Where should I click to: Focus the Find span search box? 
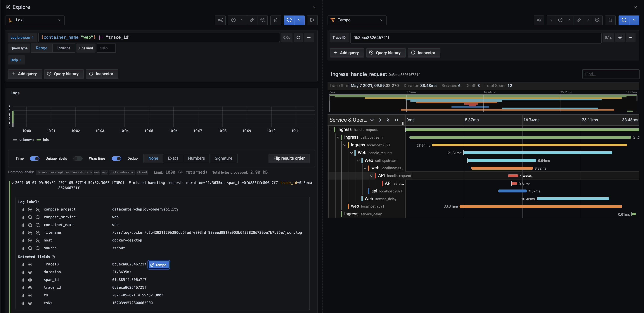pyautogui.click(x=610, y=74)
